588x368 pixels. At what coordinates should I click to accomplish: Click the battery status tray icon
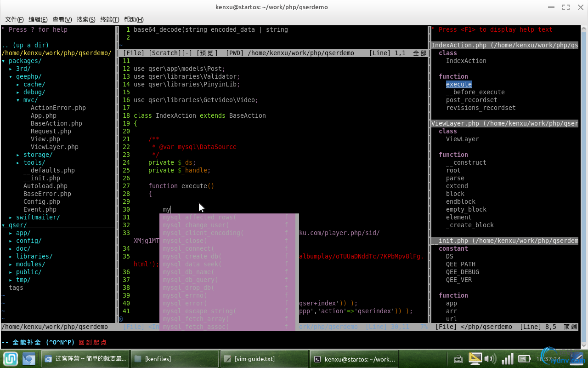[x=524, y=359]
